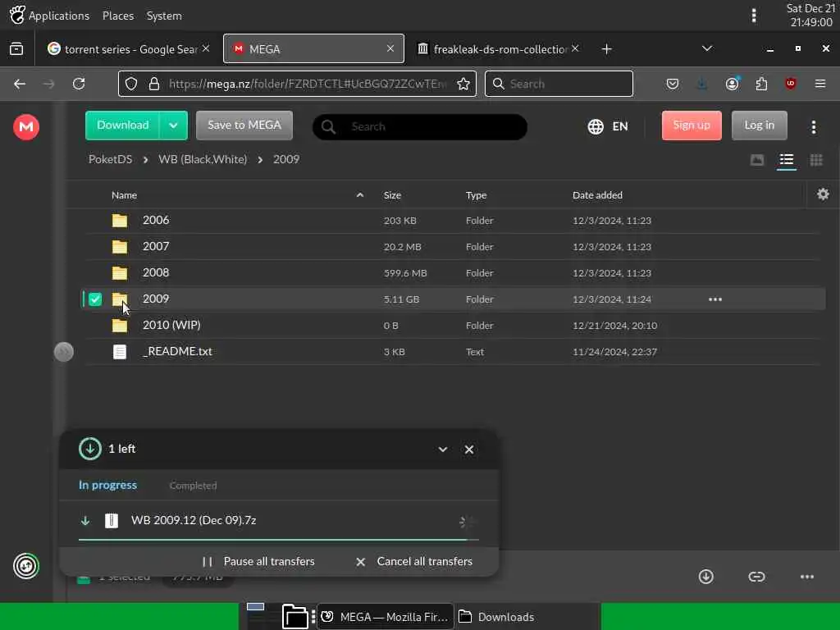The height and width of the screenshot is (630, 840).
Task: Switch to Downloads window in taskbar
Action: pos(496,617)
